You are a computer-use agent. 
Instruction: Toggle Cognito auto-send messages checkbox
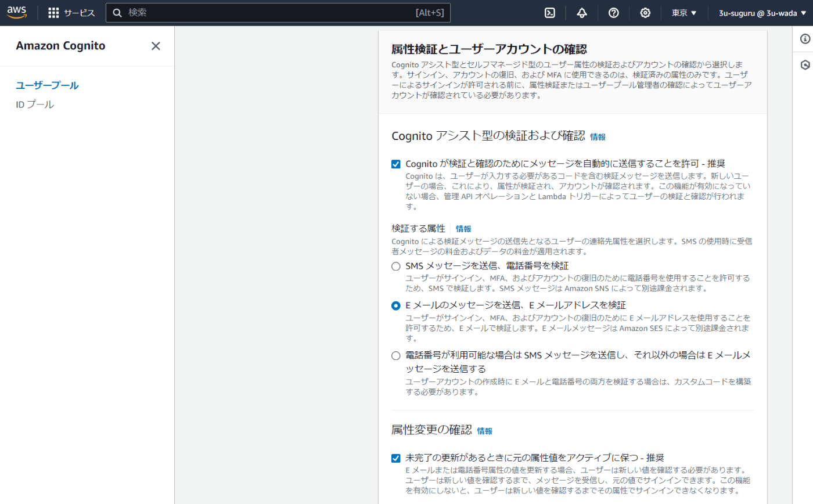pos(396,164)
